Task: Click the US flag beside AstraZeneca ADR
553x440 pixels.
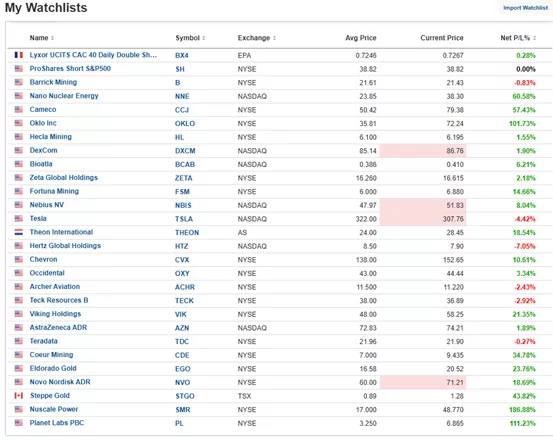Action: click(19, 328)
